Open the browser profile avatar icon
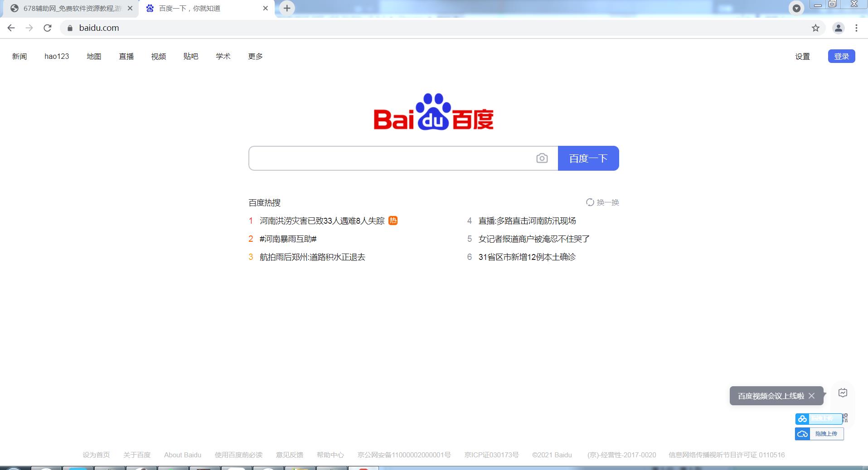The height and width of the screenshot is (470, 868). click(839, 28)
